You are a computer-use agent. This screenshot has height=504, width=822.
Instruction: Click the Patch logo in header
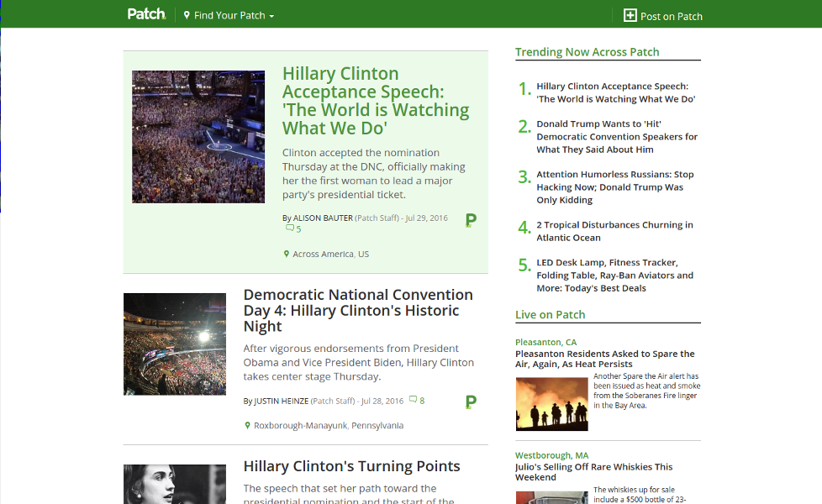146,14
